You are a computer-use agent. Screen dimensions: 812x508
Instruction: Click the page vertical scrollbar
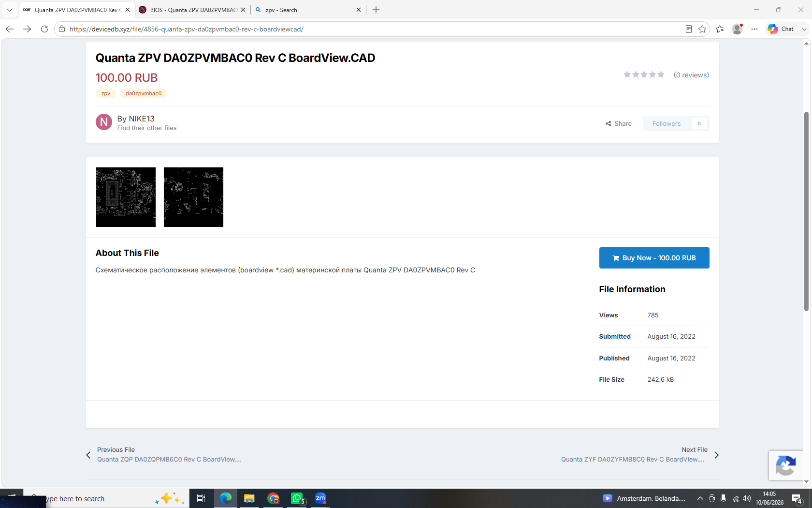click(806, 211)
